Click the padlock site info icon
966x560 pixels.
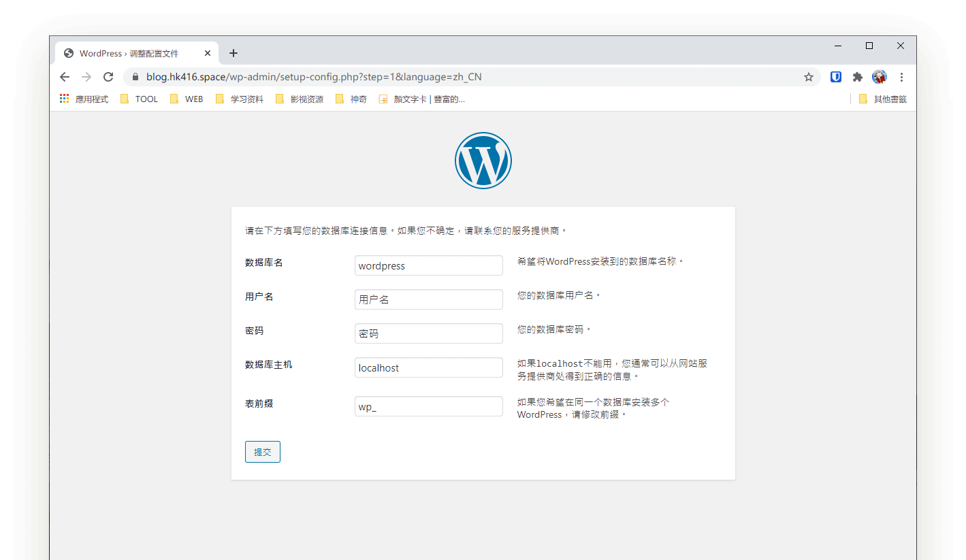tap(135, 77)
